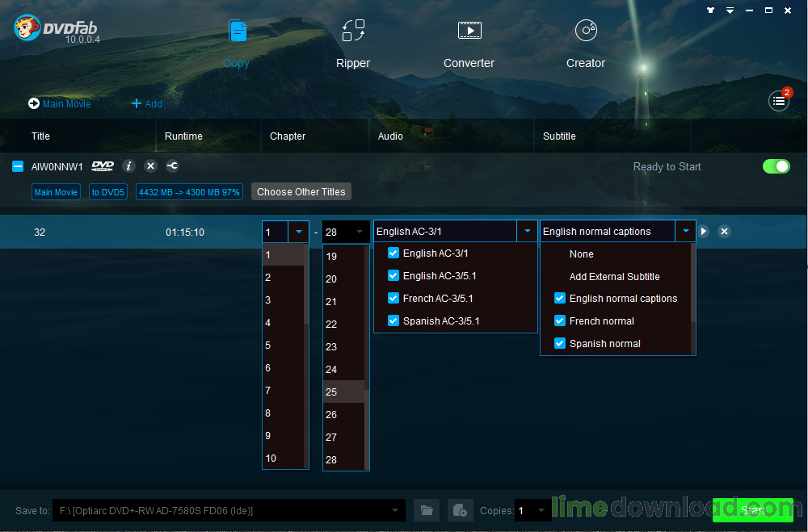Uncheck French AC-3/5.1 audio track

(393, 298)
